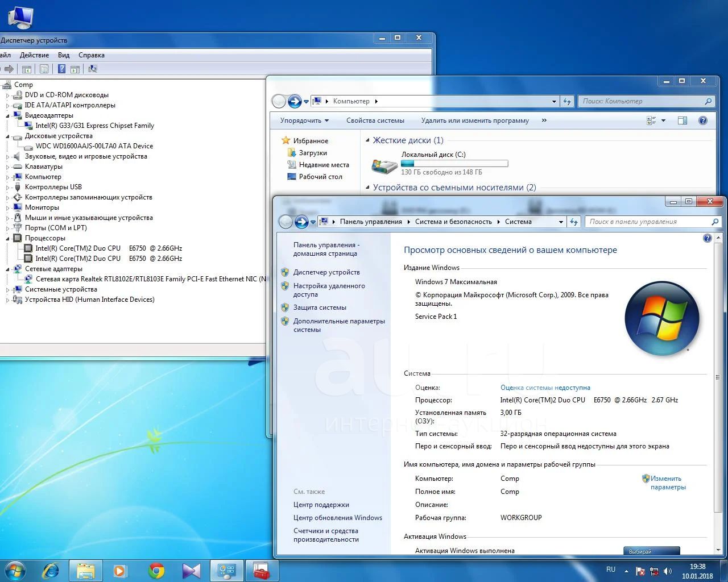The height and width of the screenshot is (582, 728).
Task: Open Properties icon in Device Manager toolbar
Action: 44,69
